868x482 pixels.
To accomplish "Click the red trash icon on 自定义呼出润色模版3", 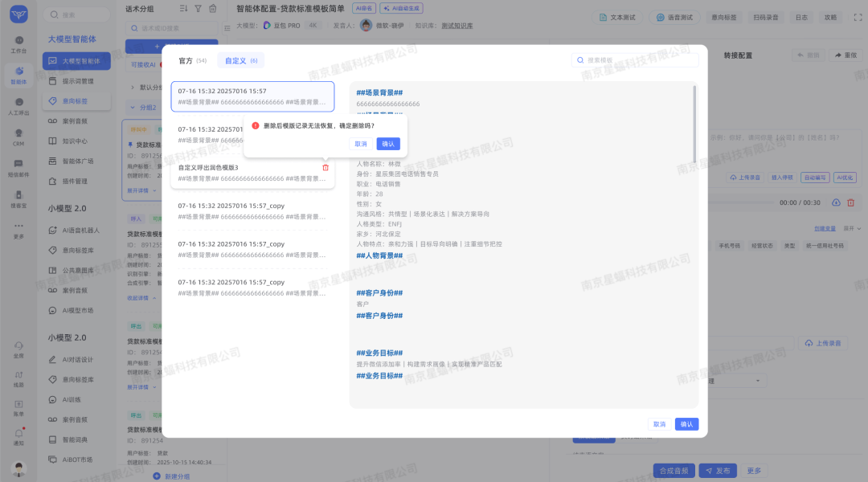I will pyautogui.click(x=325, y=167).
